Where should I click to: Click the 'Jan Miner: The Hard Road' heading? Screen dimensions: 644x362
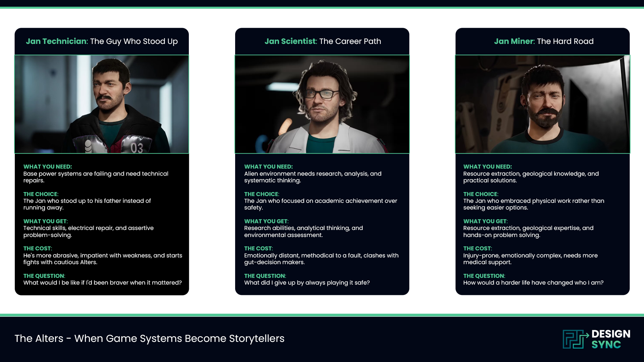coord(543,41)
